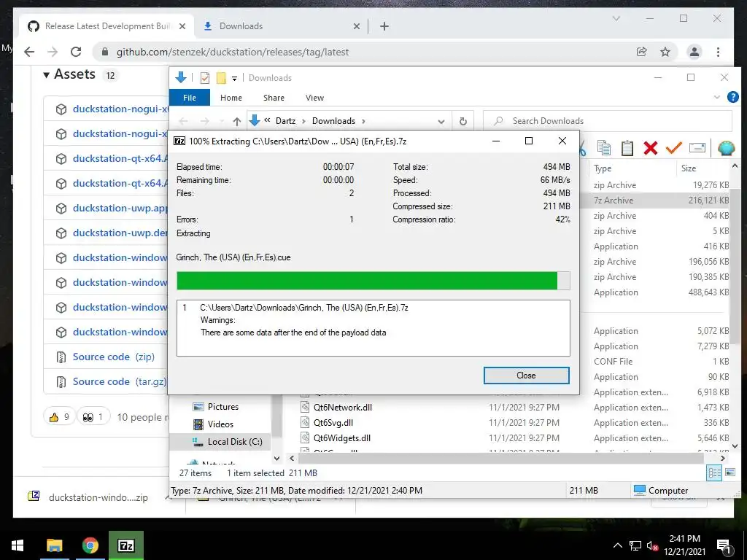Select the Qt6Svg.dll file
This screenshot has height=560, width=747.
point(333,422)
